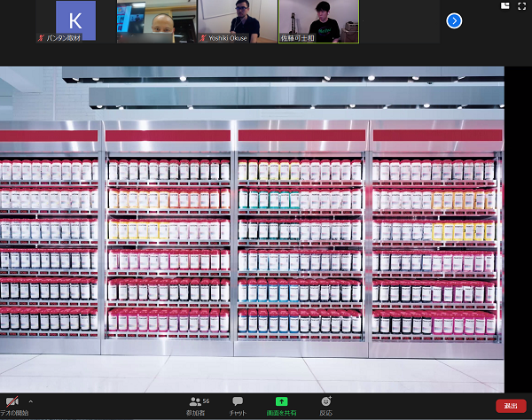Expand video options caret beside camera

(30, 401)
